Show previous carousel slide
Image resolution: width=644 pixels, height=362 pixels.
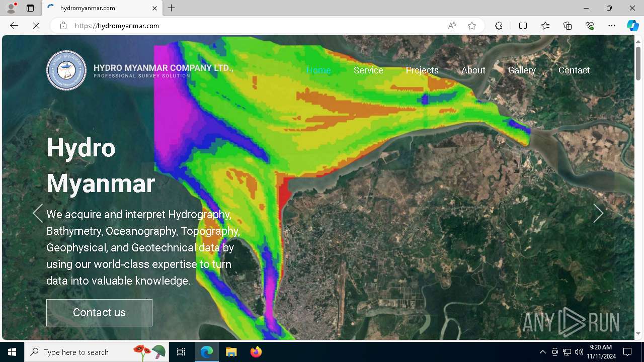pos(38,214)
